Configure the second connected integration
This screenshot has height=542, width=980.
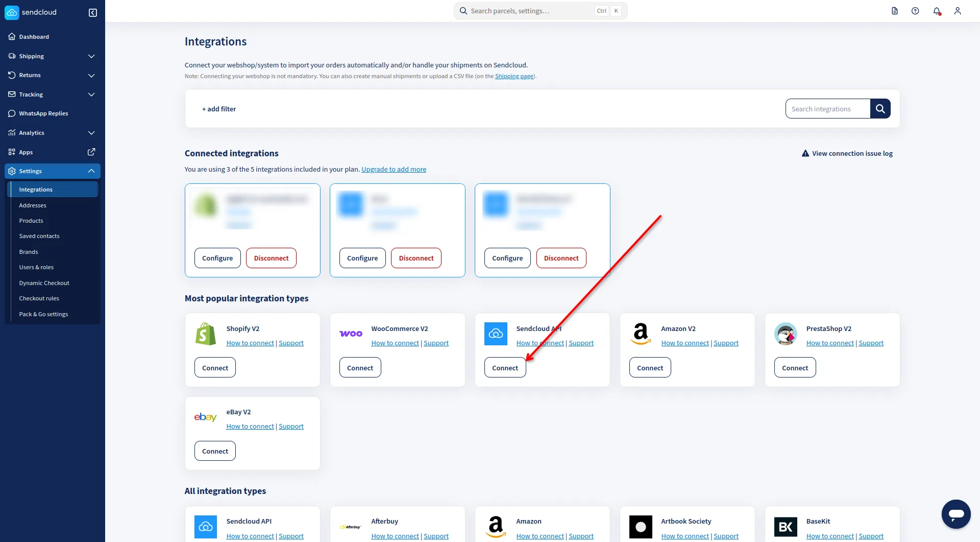(x=362, y=258)
